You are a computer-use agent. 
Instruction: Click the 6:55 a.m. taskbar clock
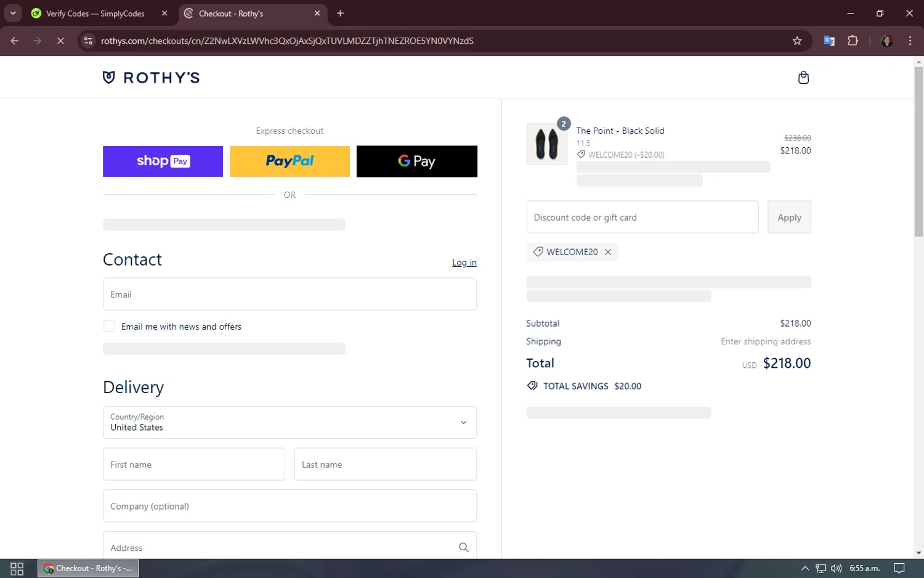865,568
